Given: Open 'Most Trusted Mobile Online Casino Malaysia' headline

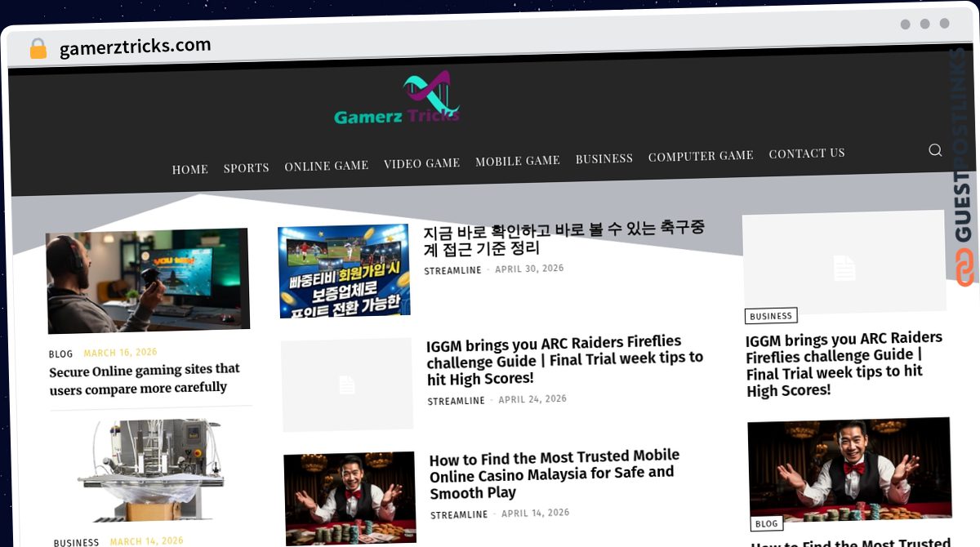Looking at the screenshot, I should [x=555, y=474].
